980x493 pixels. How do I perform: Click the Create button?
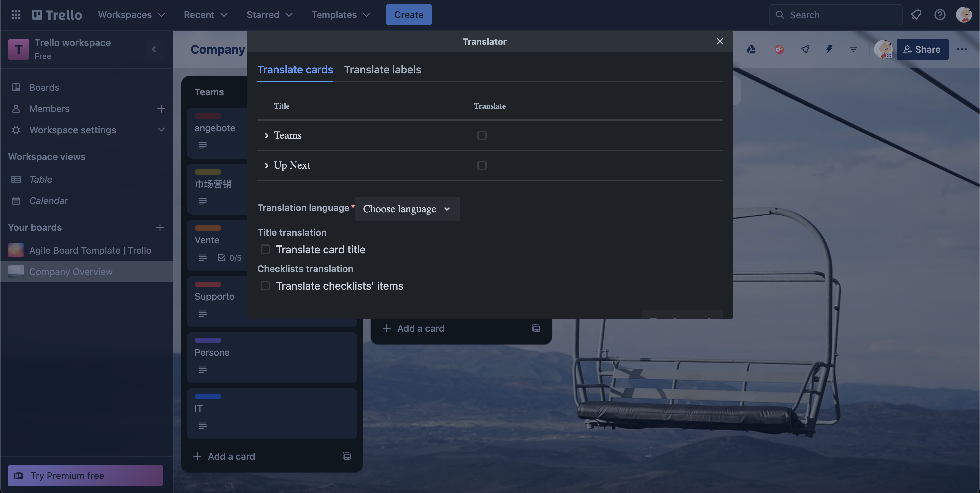click(x=409, y=15)
